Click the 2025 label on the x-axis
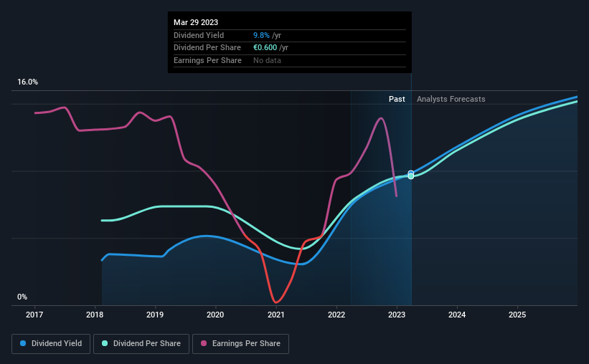This screenshot has width=589, height=364. [517, 315]
